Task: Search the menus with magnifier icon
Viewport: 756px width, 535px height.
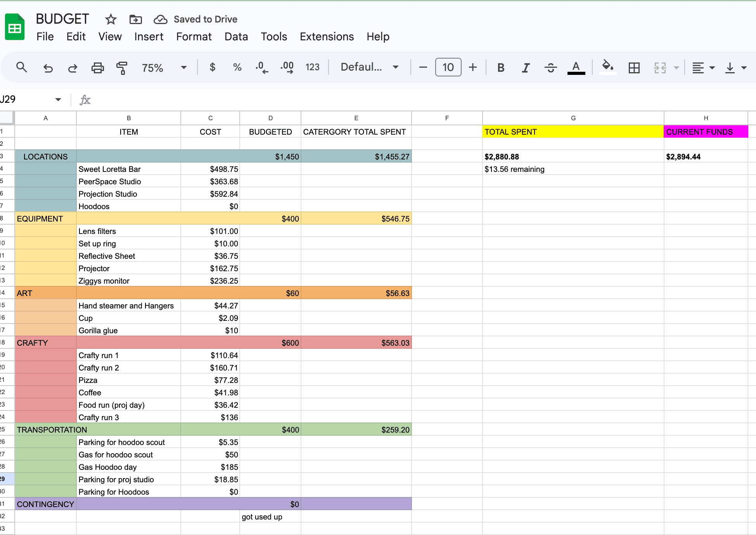Action: click(x=22, y=68)
